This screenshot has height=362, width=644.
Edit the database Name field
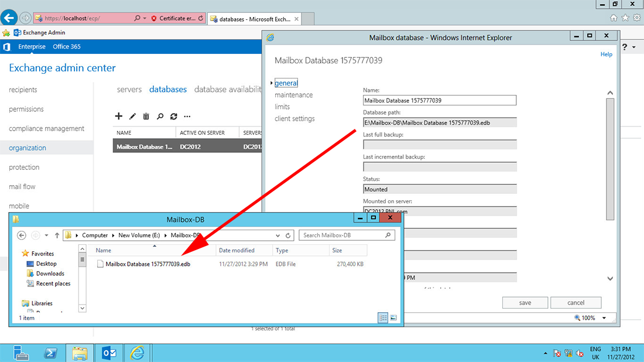click(x=440, y=100)
